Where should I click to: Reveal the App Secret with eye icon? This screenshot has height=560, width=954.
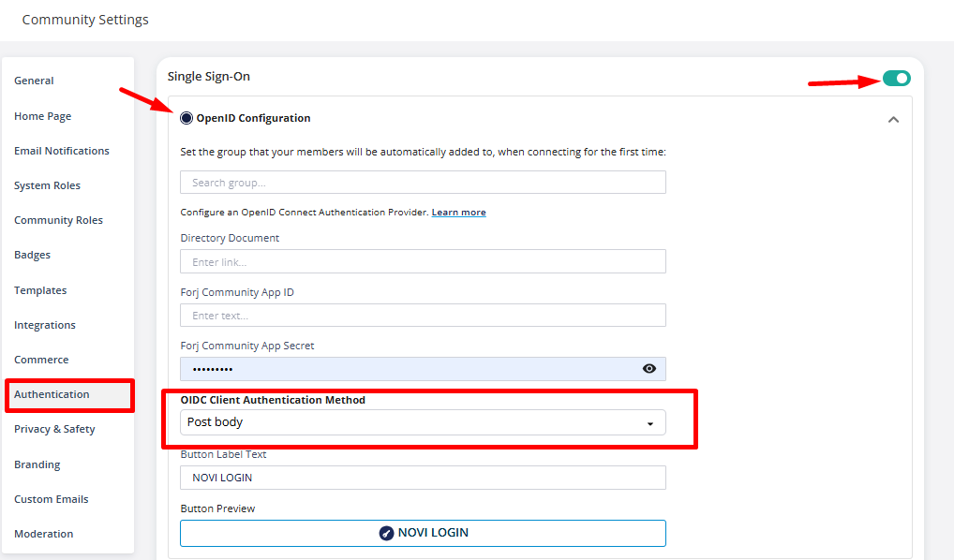point(649,368)
